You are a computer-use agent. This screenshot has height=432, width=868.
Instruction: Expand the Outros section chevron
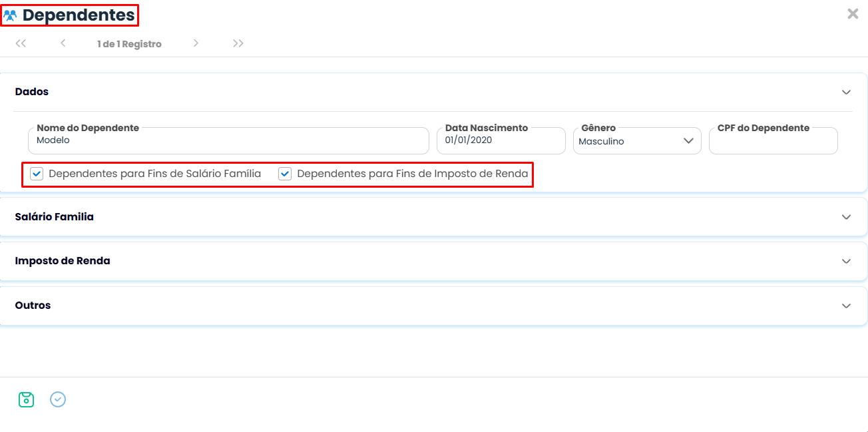point(846,306)
